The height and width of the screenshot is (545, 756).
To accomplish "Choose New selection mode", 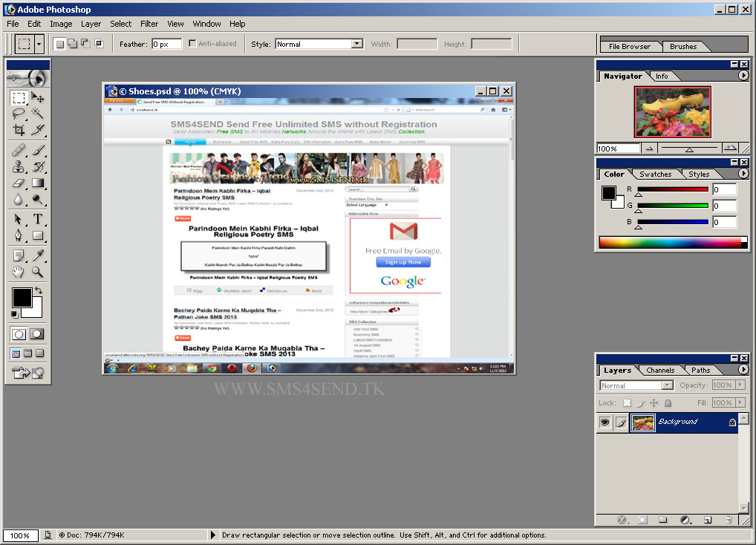I will point(59,44).
